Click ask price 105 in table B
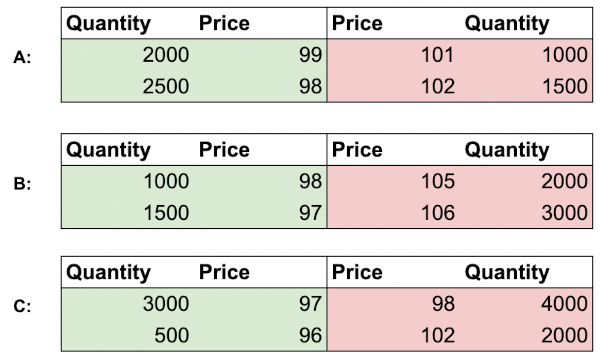 point(438,181)
